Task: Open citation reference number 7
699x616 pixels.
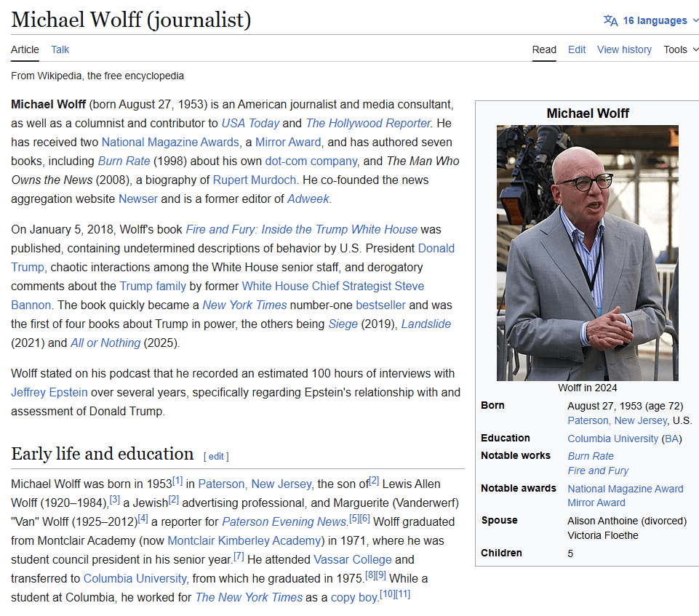Action: (239, 556)
